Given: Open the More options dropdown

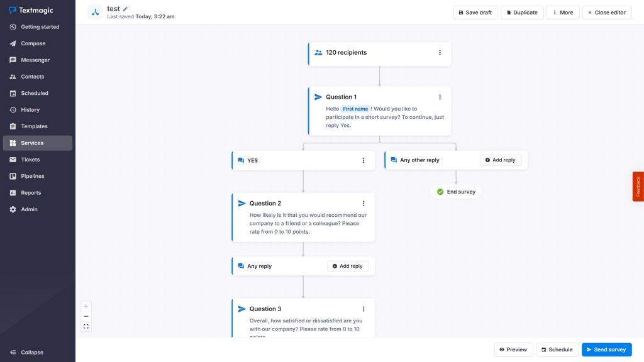Looking at the screenshot, I should pyautogui.click(x=563, y=13).
